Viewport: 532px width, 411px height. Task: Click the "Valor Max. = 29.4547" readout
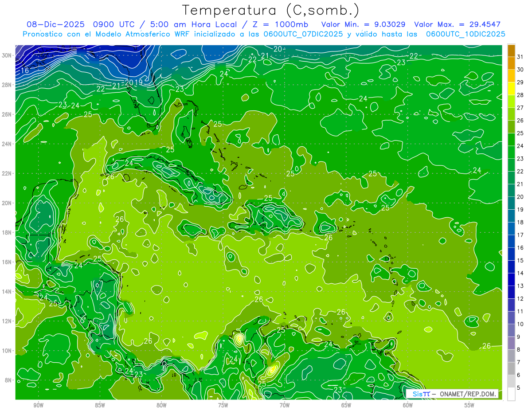click(x=457, y=24)
